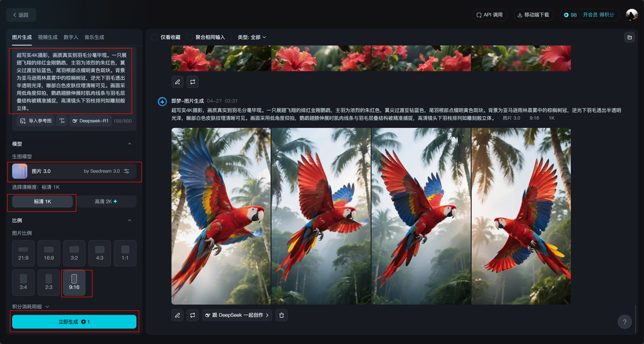Open model settings sliders icon beside Seedream 3.0
644x344 pixels.
coord(127,171)
